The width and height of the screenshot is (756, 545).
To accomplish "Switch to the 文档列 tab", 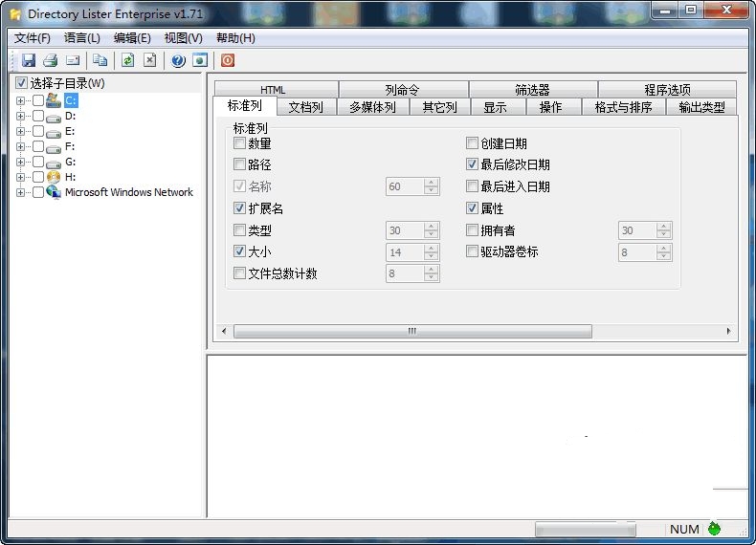I will pos(306,107).
